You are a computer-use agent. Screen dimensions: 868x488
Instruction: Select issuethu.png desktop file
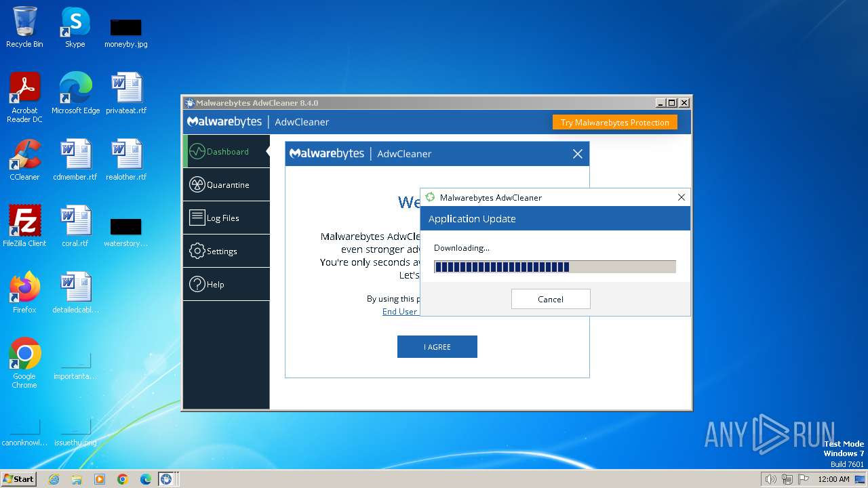[75, 433]
